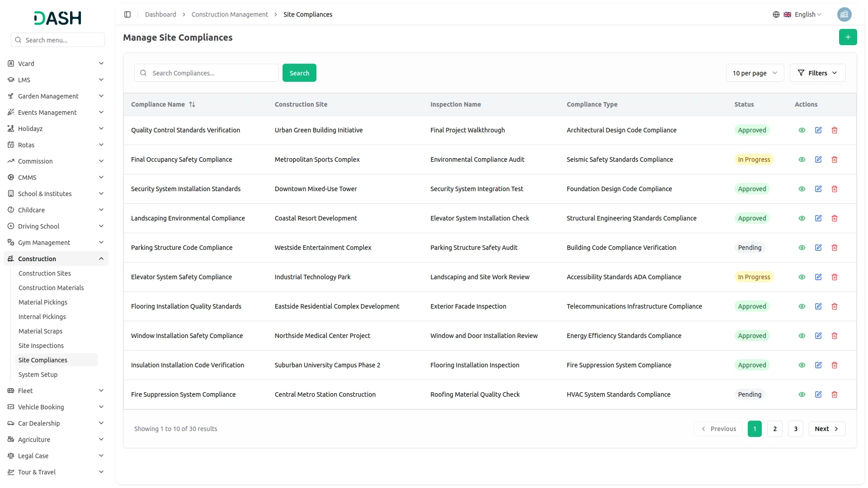The image size is (868, 488).
Task: Click the green add compliance plus button
Action: pyautogui.click(x=848, y=37)
